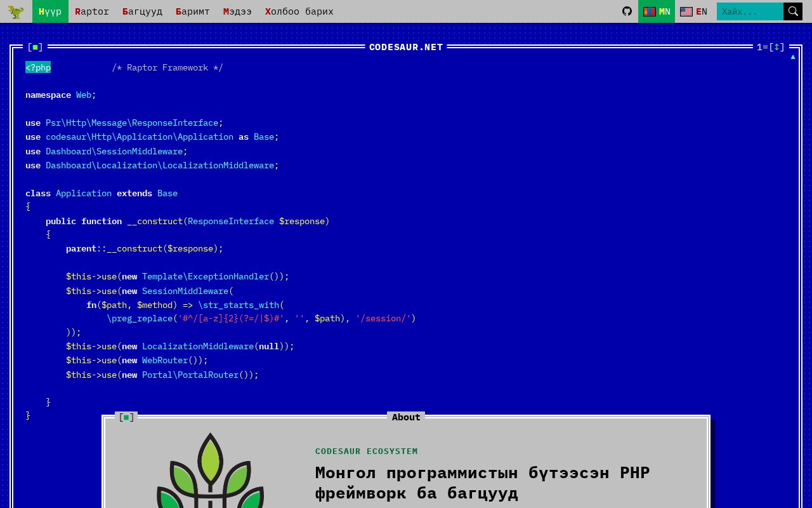Focus the Хайх search input field
This screenshot has height=508, width=812.
pyautogui.click(x=750, y=11)
